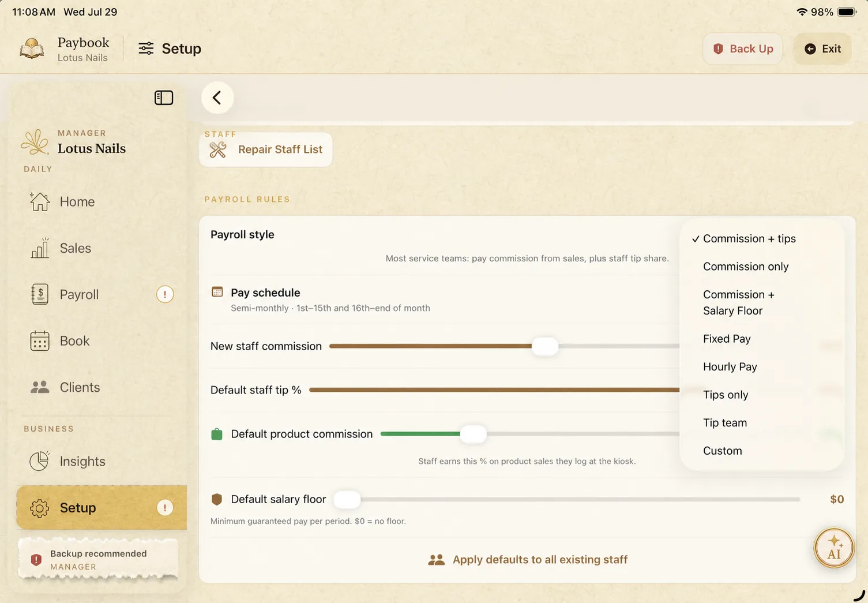Viewport: 868px width, 603px height.
Task: Open the Pay schedule row
Action: (x=444, y=299)
